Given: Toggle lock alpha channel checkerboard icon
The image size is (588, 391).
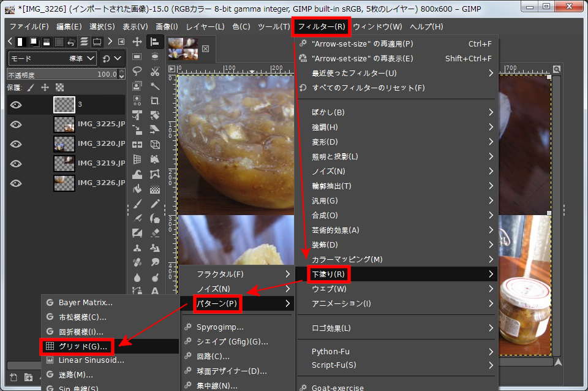Looking at the screenshot, I should [x=59, y=88].
